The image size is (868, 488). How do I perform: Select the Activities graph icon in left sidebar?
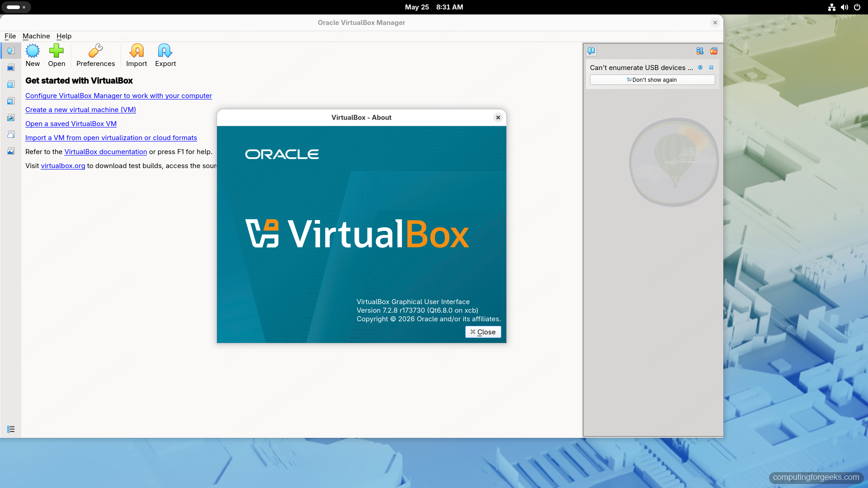(11, 151)
